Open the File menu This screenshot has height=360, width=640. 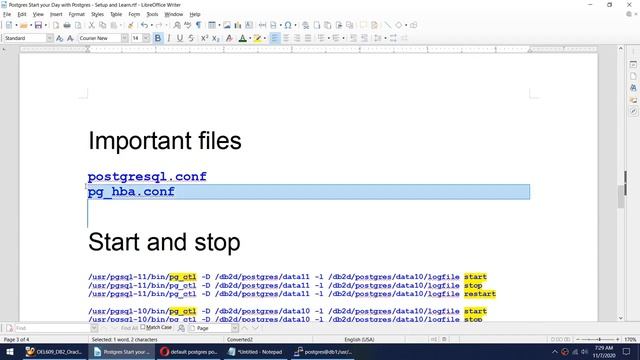[x=7, y=14]
